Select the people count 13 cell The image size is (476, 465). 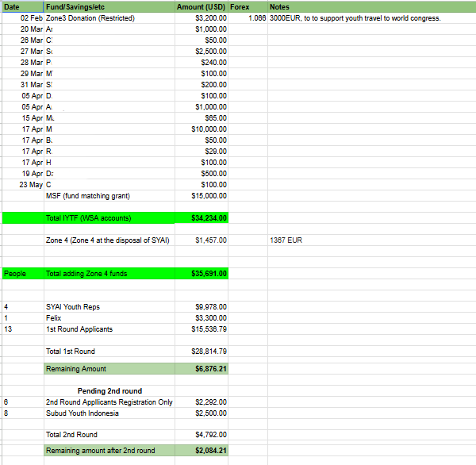coord(23,329)
